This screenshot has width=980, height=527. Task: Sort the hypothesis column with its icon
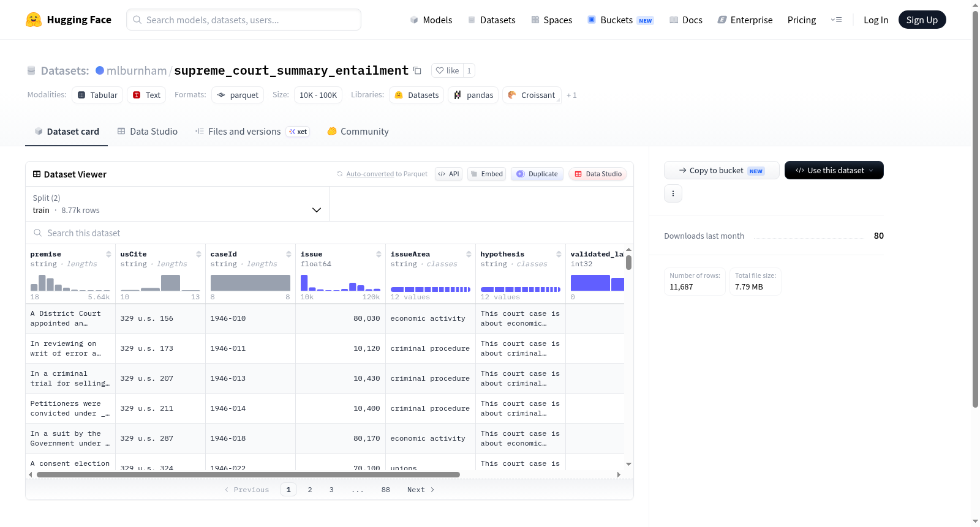coord(559,254)
